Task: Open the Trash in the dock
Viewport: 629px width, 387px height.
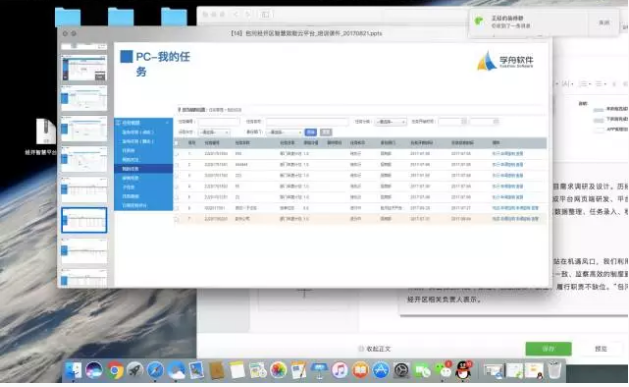Action: click(554, 370)
